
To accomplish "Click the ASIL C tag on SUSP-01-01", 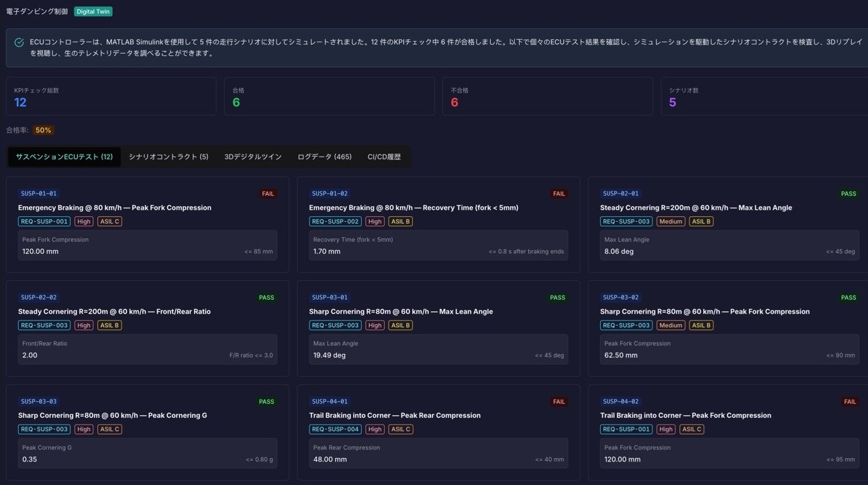I will click(109, 222).
